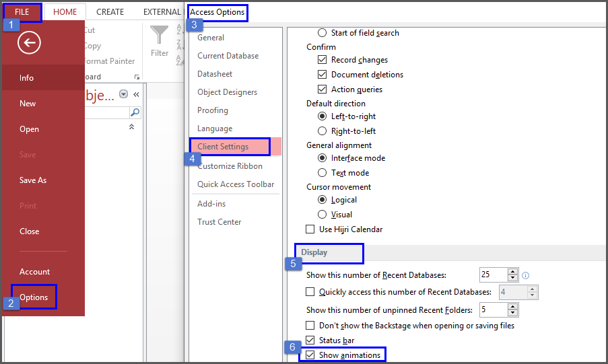Select Interface mode alignment radio
The width and height of the screenshot is (608, 364).
pos(323,158)
